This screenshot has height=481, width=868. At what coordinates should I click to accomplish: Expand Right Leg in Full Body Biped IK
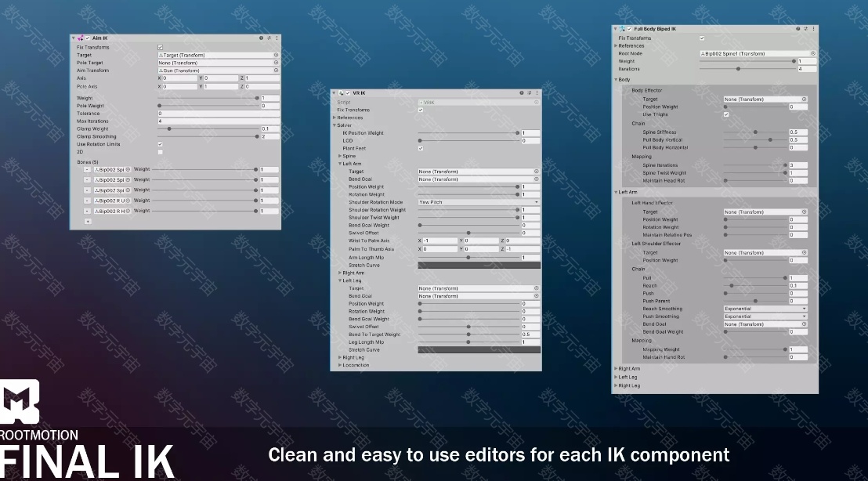616,385
